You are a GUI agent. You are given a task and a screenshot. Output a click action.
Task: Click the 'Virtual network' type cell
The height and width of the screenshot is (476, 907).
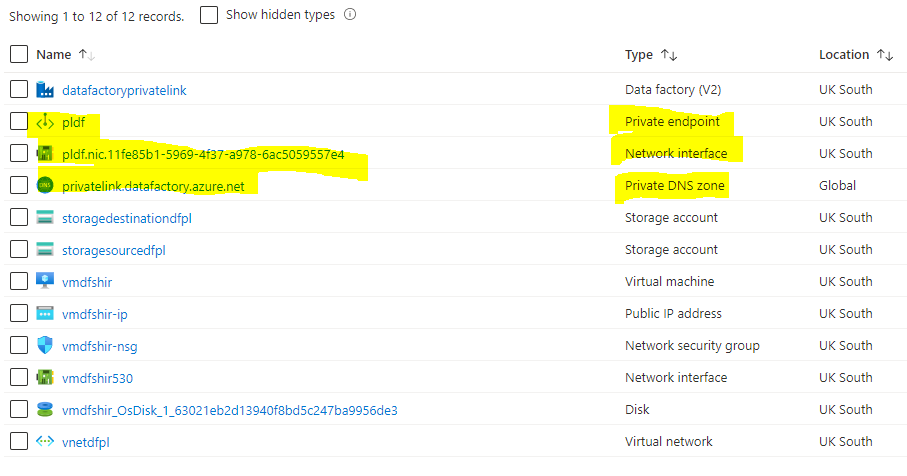point(669,441)
